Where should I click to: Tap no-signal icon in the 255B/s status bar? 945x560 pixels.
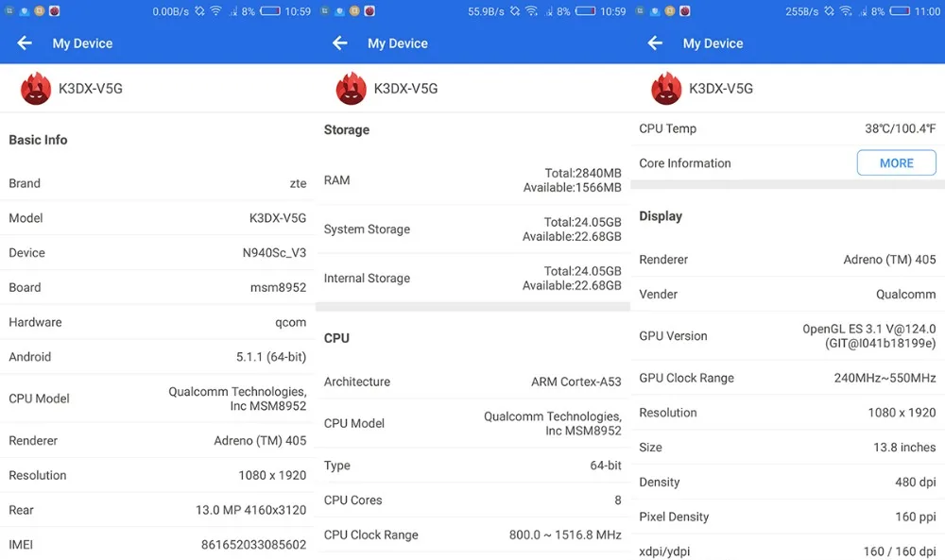864,10
